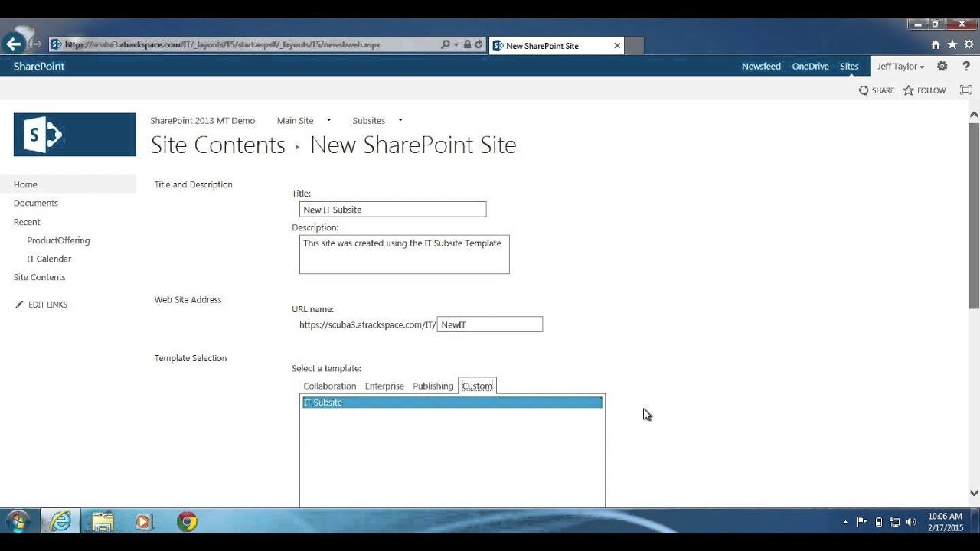This screenshot has width=980, height=551.
Task: Click the address bar search dropdown arrow
Action: coord(456,45)
